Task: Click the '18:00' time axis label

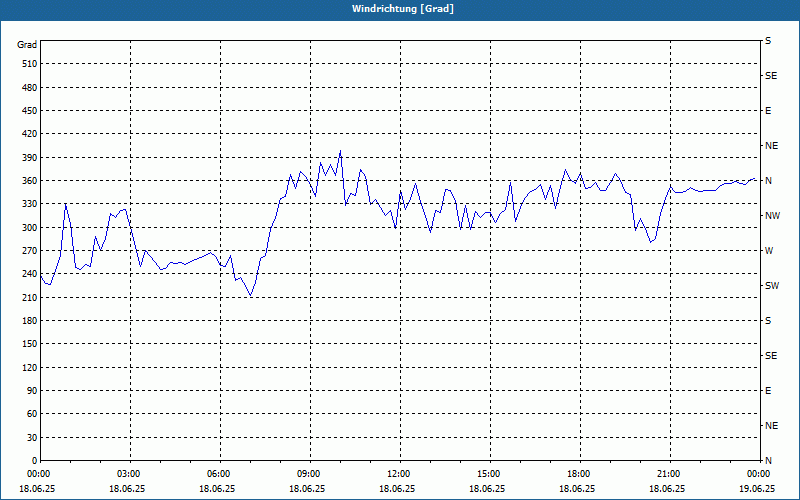Action: 578,474
